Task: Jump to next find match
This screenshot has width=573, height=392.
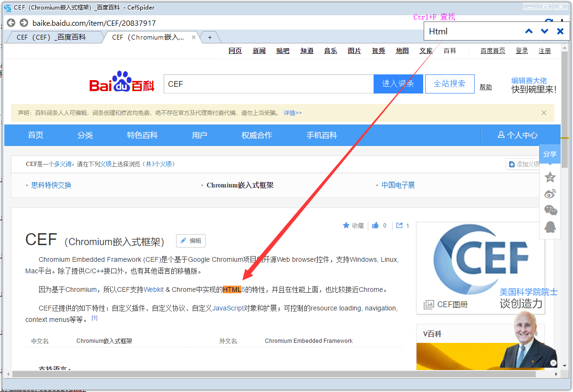Action: pos(544,31)
